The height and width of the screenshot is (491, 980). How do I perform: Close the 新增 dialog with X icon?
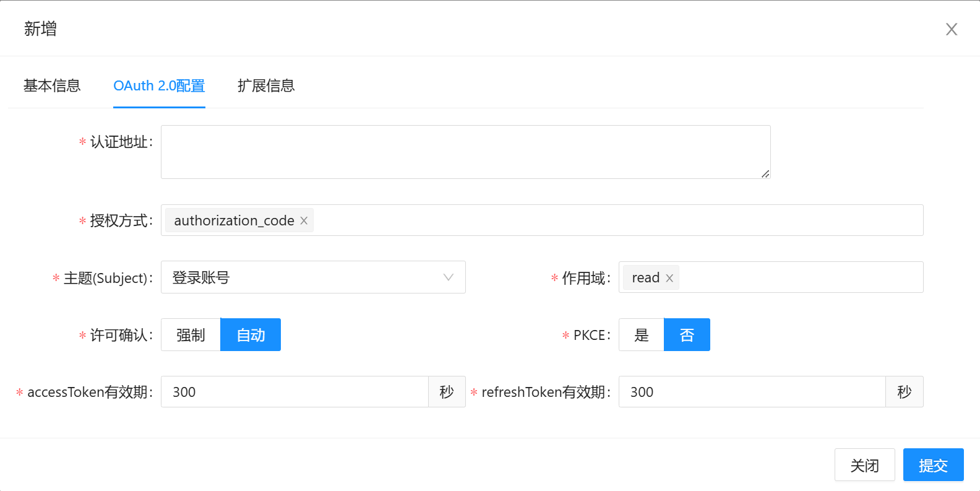[x=951, y=29]
